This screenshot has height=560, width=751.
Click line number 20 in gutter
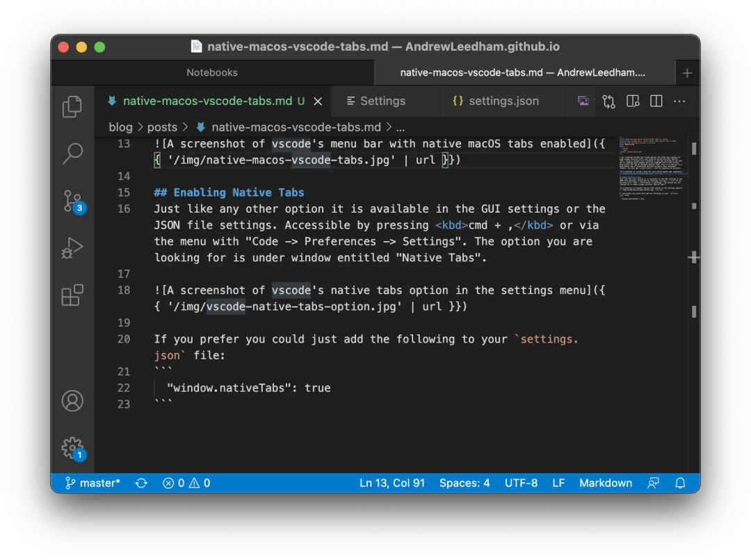coord(124,339)
